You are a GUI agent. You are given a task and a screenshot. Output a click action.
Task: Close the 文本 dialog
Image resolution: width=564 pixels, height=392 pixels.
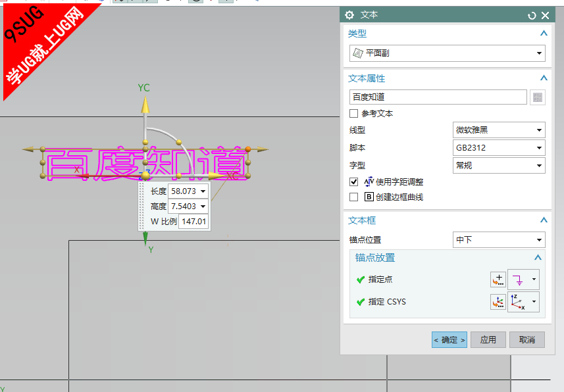click(546, 16)
